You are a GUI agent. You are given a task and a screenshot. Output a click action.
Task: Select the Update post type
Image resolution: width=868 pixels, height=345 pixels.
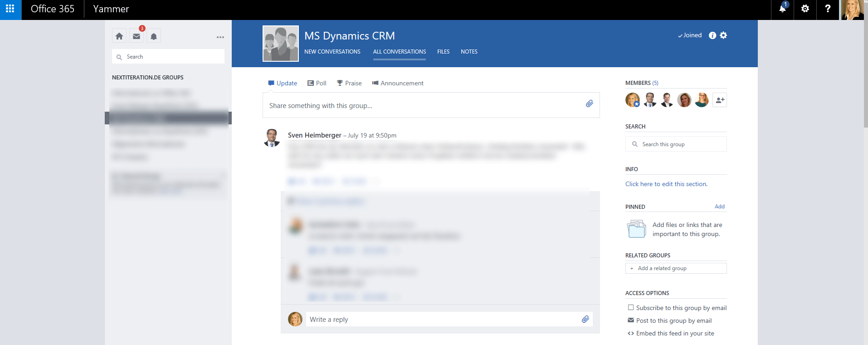283,83
